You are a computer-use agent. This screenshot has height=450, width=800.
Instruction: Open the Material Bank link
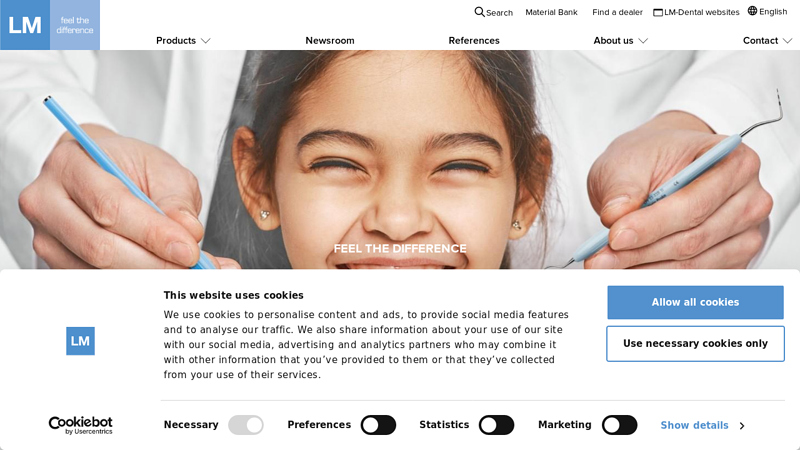pos(552,12)
